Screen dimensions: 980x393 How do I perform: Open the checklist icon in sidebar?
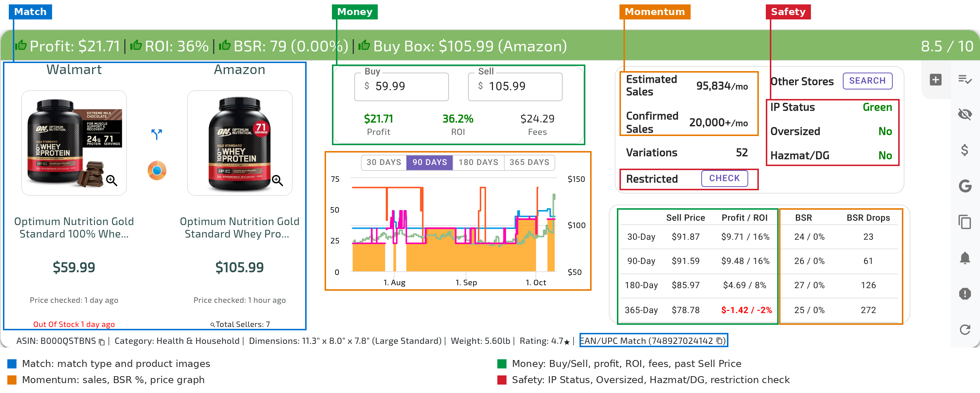coord(965,80)
